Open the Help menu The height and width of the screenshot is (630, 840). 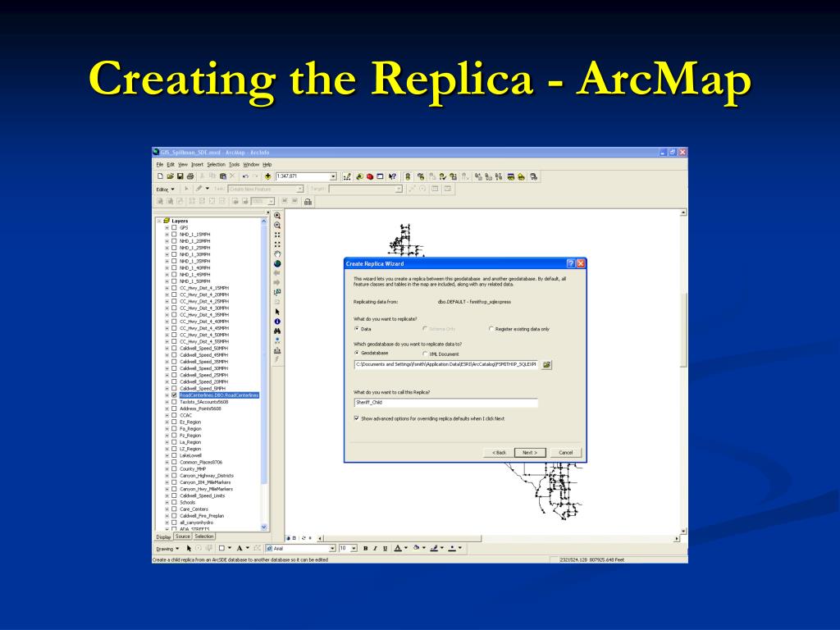267,164
